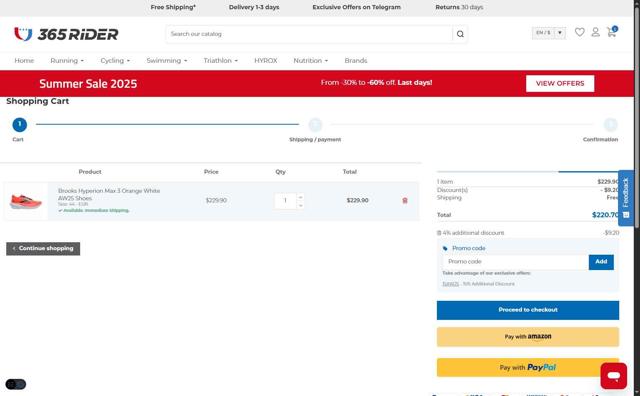Click the Returns 30 days header text
This screenshot has width=640, height=396.
459,7
